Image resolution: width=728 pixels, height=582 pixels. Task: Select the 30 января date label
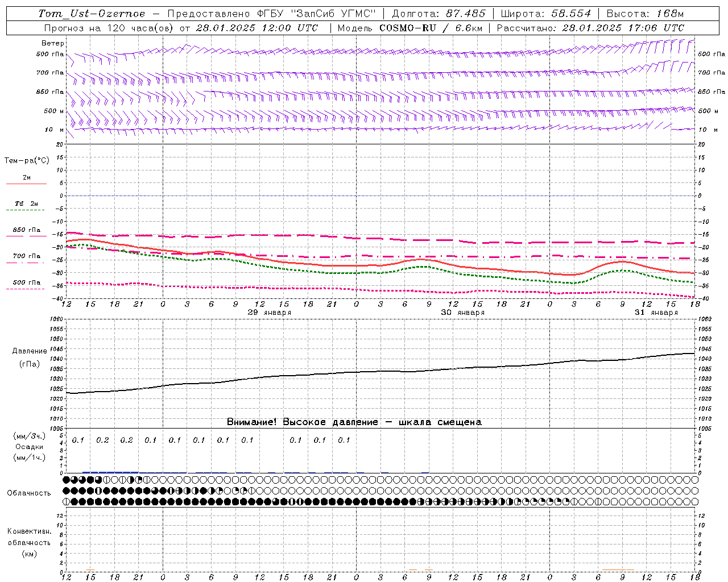coord(463,313)
